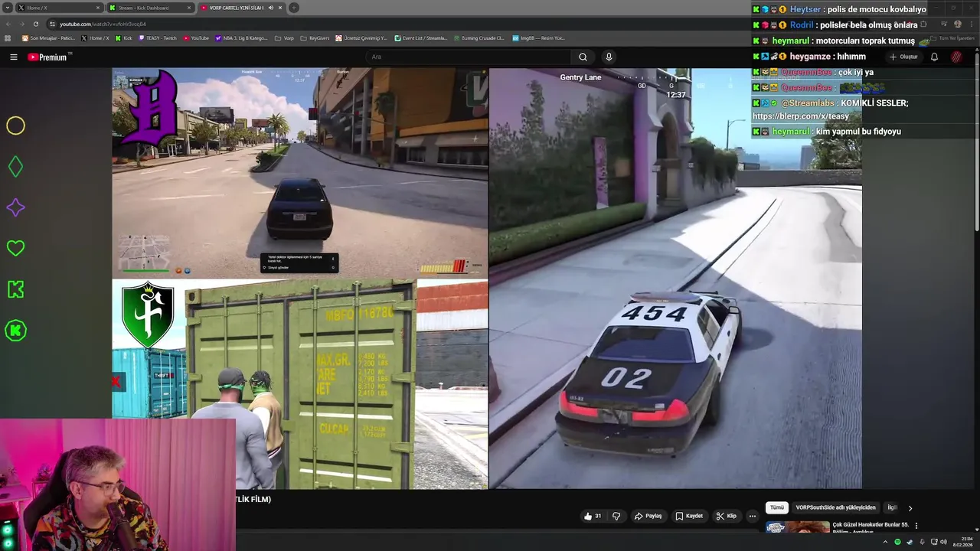Open ImgBB Resim Yükle bookmark

tap(539, 38)
